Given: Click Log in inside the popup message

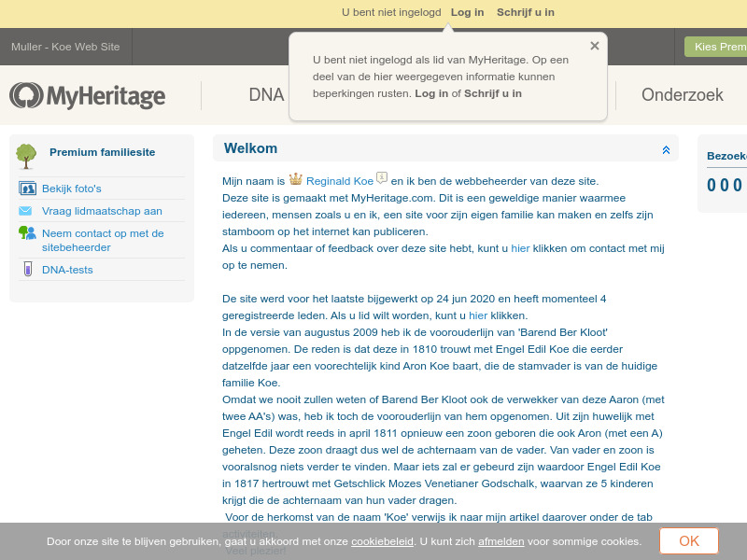Looking at the screenshot, I should (x=431, y=93).
